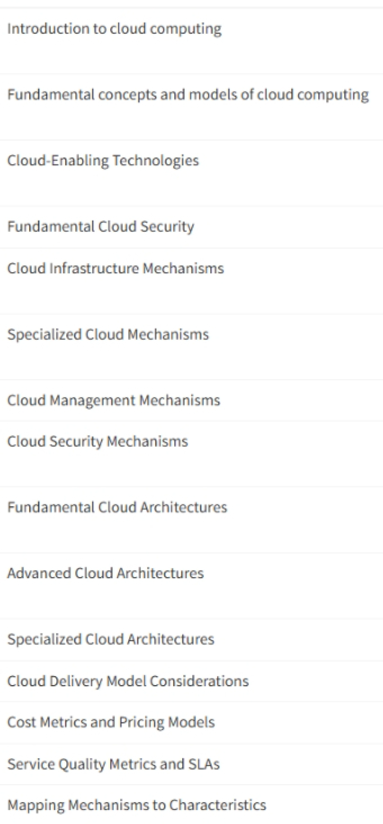The width and height of the screenshot is (383, 824).
Task: Select Service Quality Metrics and SLAs
Action: tap(191, 764)
